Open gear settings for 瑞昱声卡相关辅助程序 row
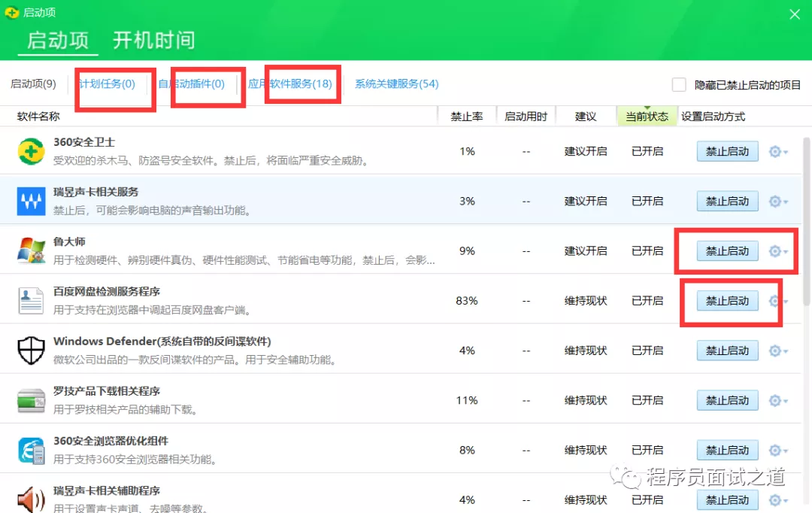The height and width of the screenshot is (513, 812). [x=778, y=499]
